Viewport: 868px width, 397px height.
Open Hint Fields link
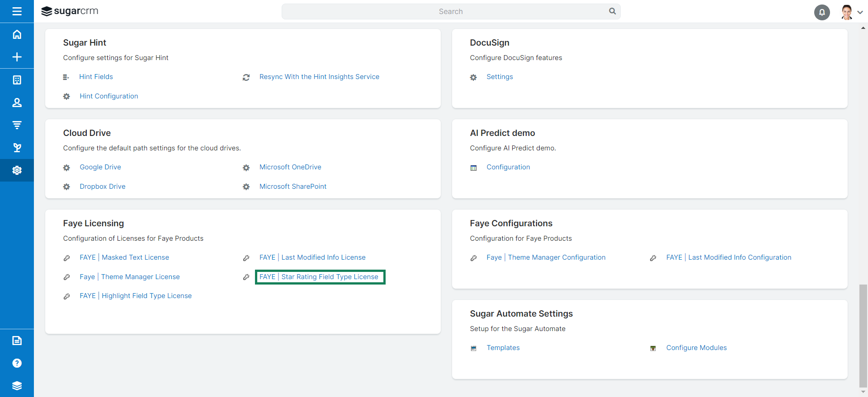pos(96,77)
